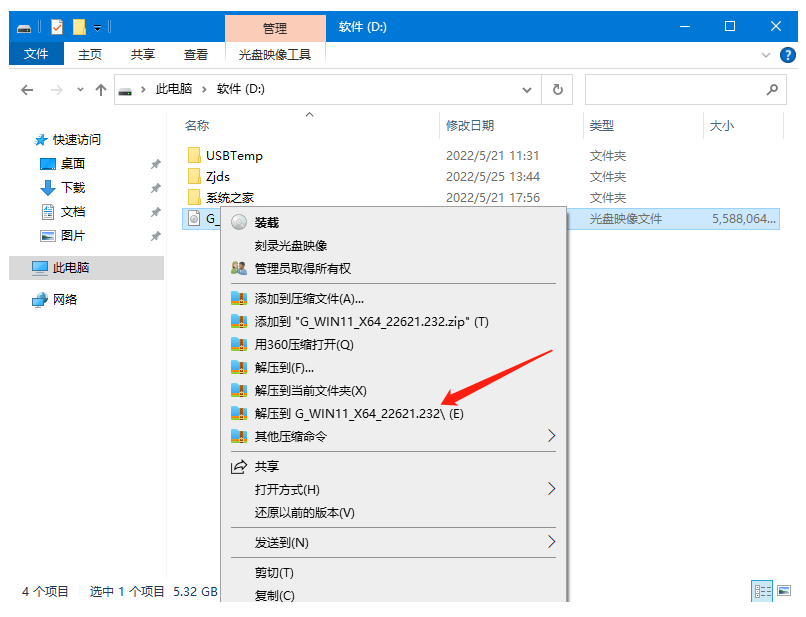The image size is (806, 617).
Task: Expand the ribbon with the chevron
Action: click(765, 55)
